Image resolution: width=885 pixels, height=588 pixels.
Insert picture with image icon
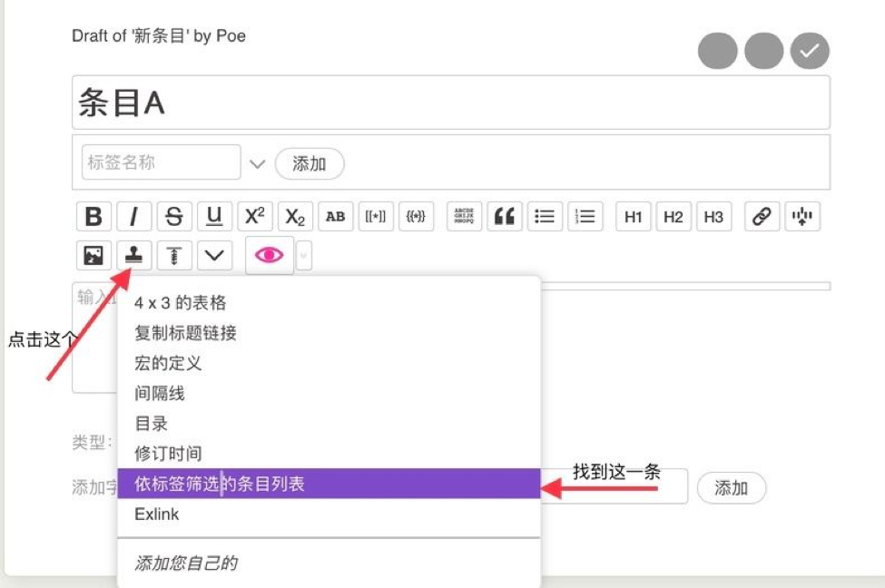click(x=93, y=256)
